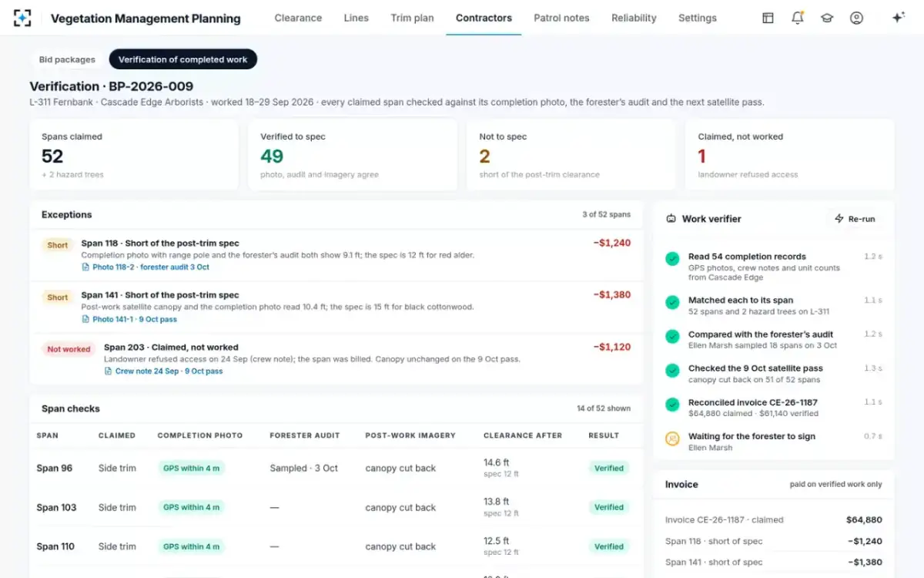Re-run the work verifier
The width and height of the screenshot is (924, 578).
pyautogui.click(x=855, y=219)
